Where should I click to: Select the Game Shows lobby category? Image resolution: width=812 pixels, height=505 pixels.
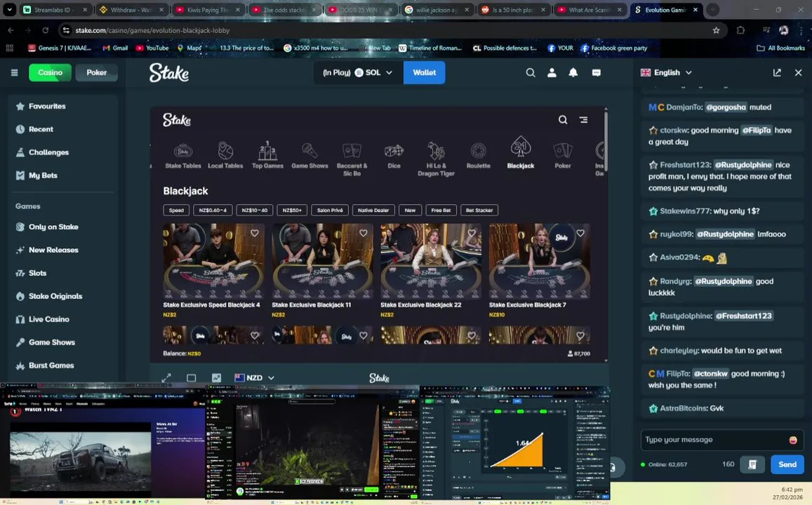[x=310, y=155]
